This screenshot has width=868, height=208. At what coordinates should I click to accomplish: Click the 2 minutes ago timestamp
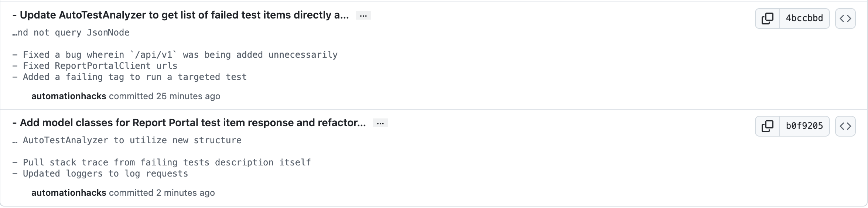coord(185,193)
